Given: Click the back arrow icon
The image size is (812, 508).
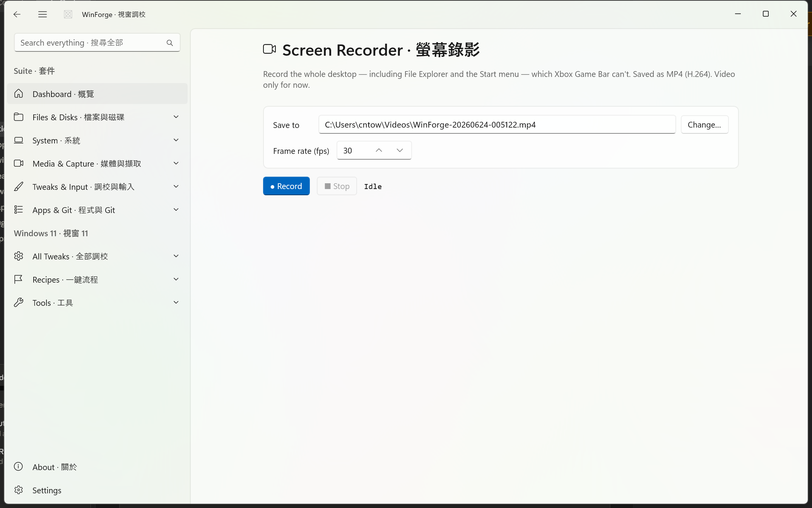Looking at the screenshot, I should coord(17,14).
